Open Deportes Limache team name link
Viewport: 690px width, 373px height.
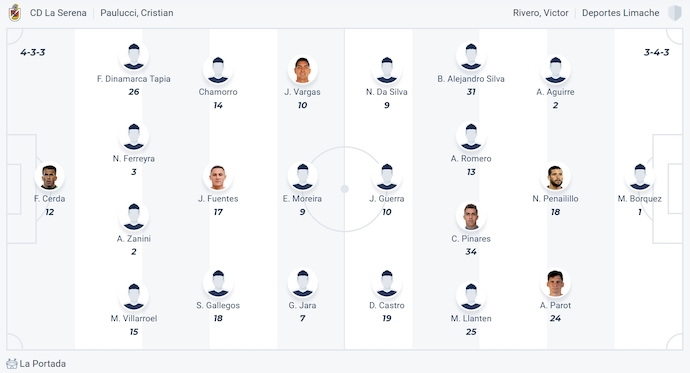coord(620,13)
